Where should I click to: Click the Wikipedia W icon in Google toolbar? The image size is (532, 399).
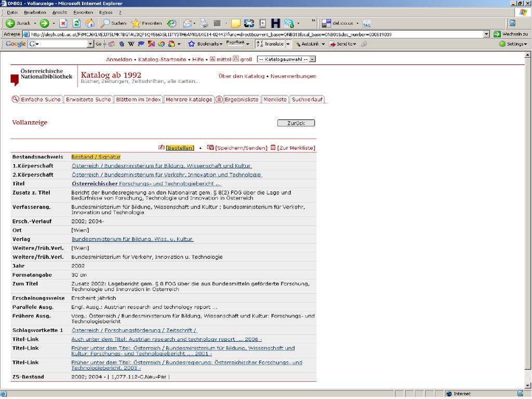click(131, 44)
